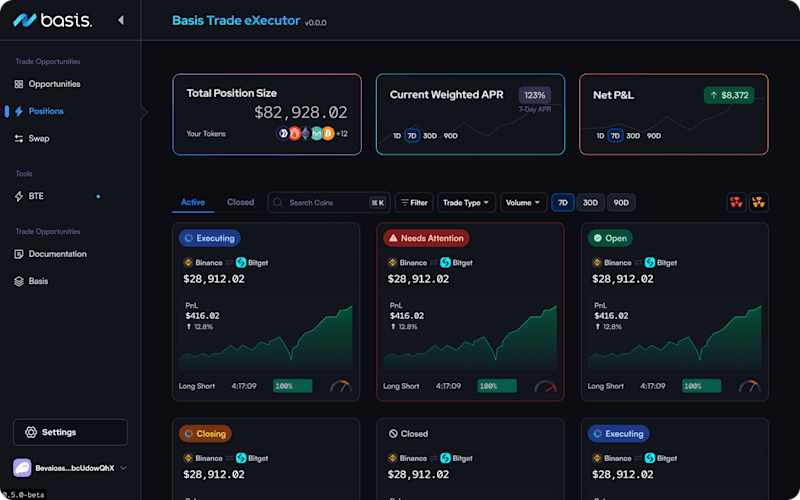Screen dimensions: 800x500
Task: Open Settings button
Action: point(70,432)
